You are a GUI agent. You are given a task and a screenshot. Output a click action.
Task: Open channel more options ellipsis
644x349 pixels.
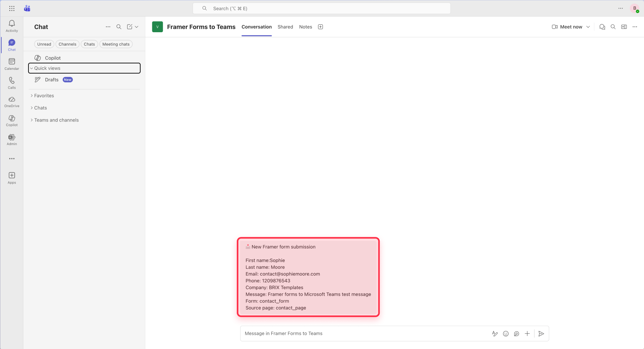(x=635, y=27)
